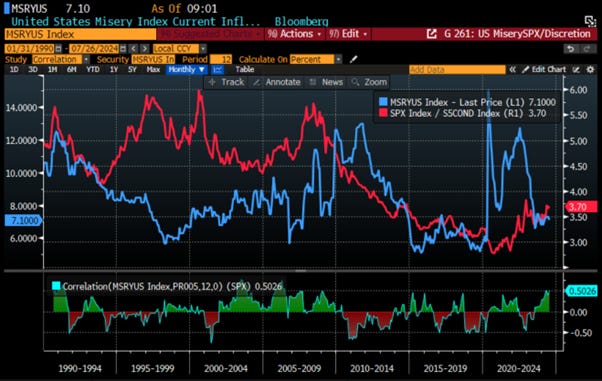Click the 3.70 right axis value tag
Screen dimensions: 602x381
point(581,207)
